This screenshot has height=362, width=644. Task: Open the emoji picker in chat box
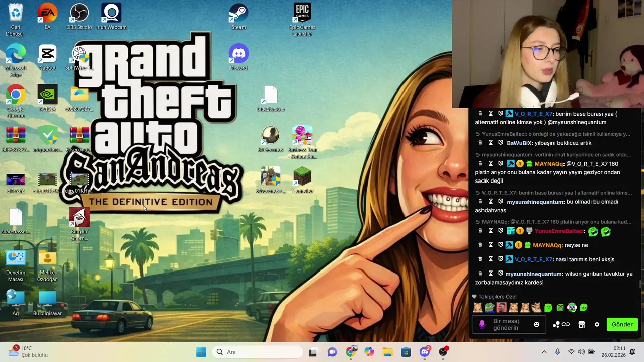click(536, 324)
